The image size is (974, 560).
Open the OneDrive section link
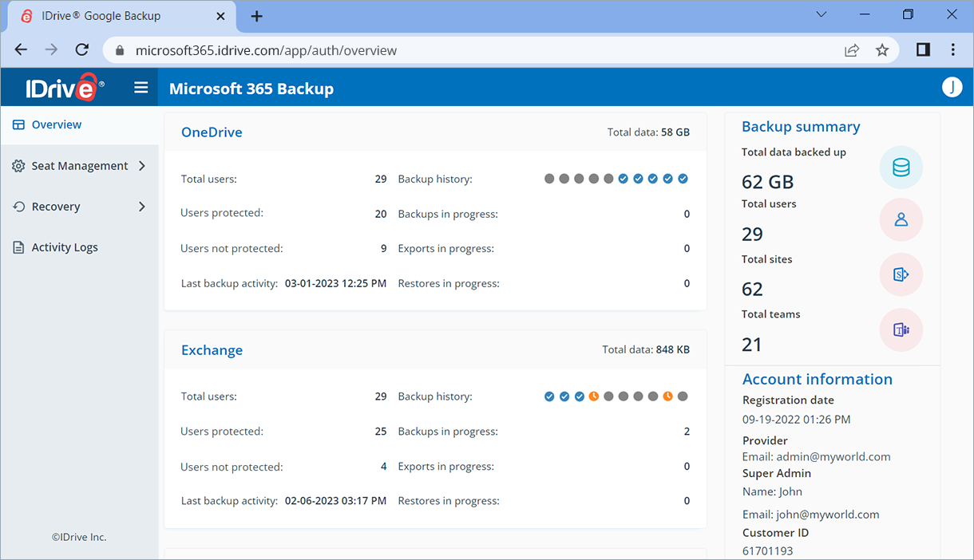[x=212, y=132]
